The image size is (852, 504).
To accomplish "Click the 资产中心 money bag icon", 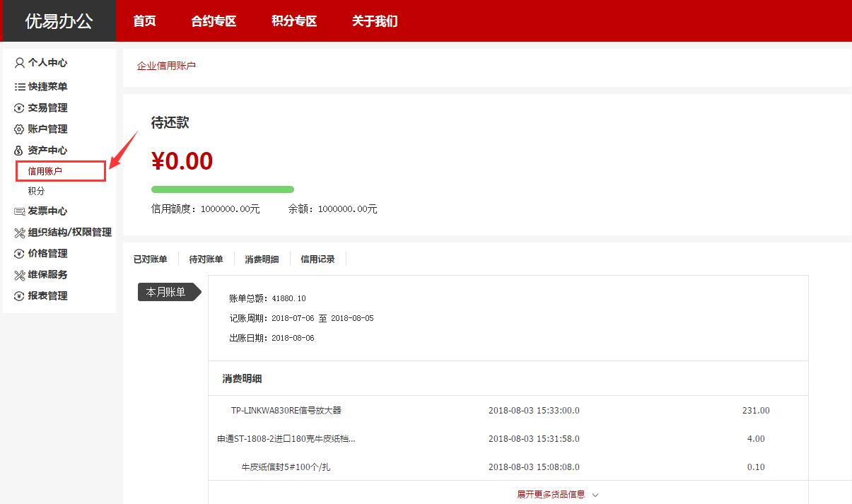I will click(x=20, y=151).
